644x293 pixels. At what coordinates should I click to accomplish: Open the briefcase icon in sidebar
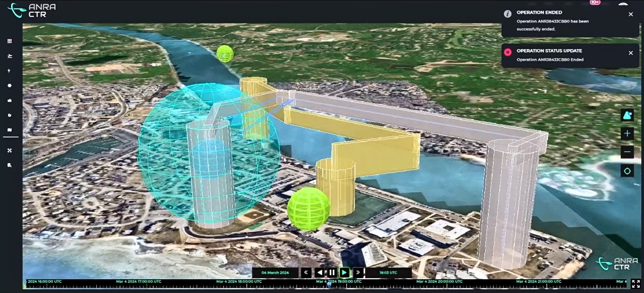9,100
